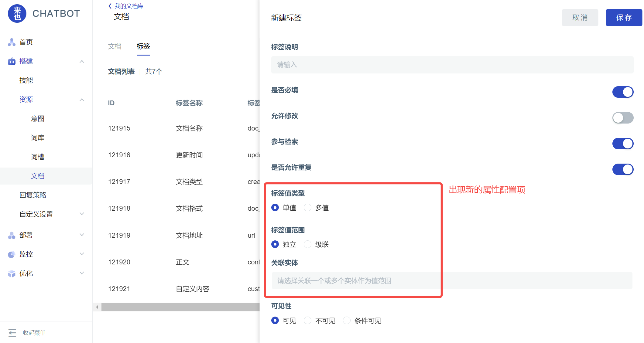644x343 pixels.
Task: Click the 保存 button
Action: click(x=624, y=18)
